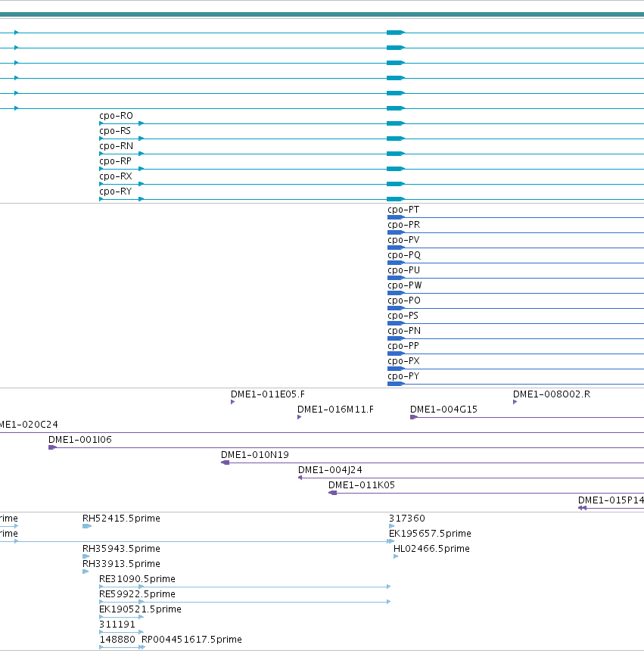This screenshot has height=651, width=644.
Task: Select the cpo-RY transcript label
Action: tap(115, 192)
